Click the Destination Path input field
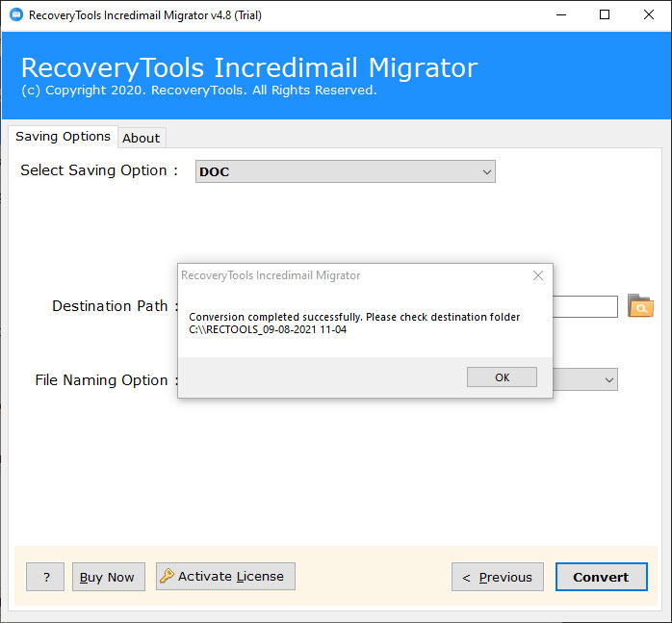This screenshot has height=623, width=672. pyautogui.click(x=585, y=306)
